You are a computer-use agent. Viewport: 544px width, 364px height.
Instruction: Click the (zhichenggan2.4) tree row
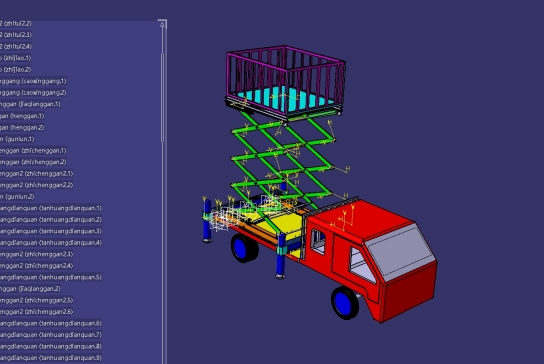point(37,265)
